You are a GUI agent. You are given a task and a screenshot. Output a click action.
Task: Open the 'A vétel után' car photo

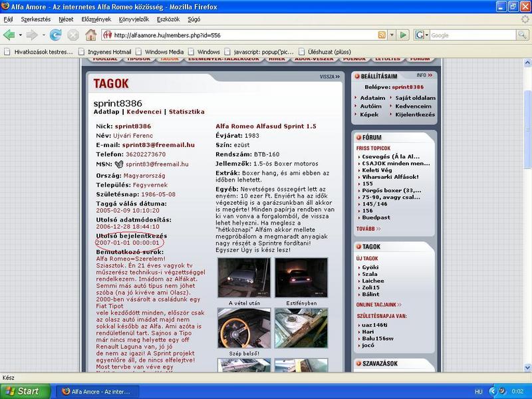click(244, 277)
